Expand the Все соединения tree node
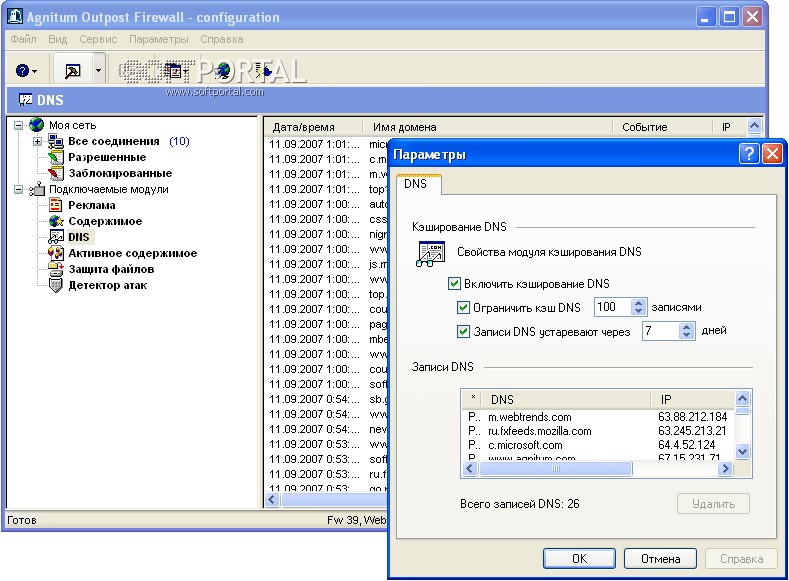Image resolution: width=789 pixels, height=581 pixels. (x=37, y=141)
